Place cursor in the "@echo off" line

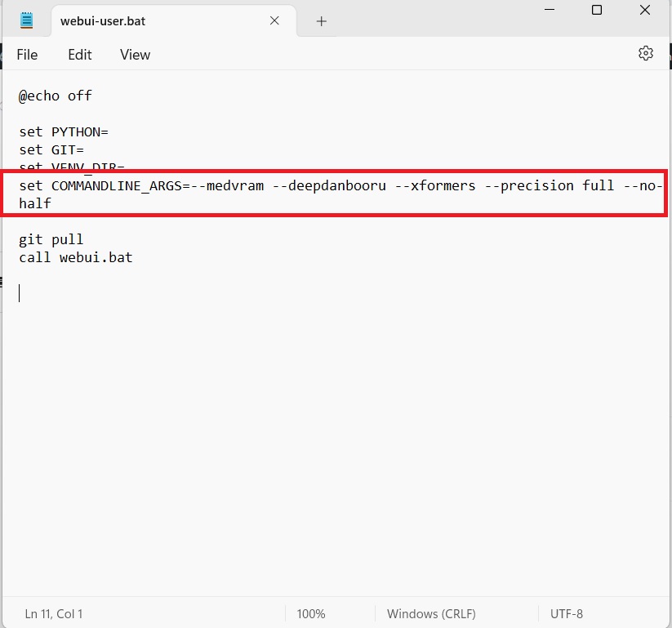click(56, 96)
